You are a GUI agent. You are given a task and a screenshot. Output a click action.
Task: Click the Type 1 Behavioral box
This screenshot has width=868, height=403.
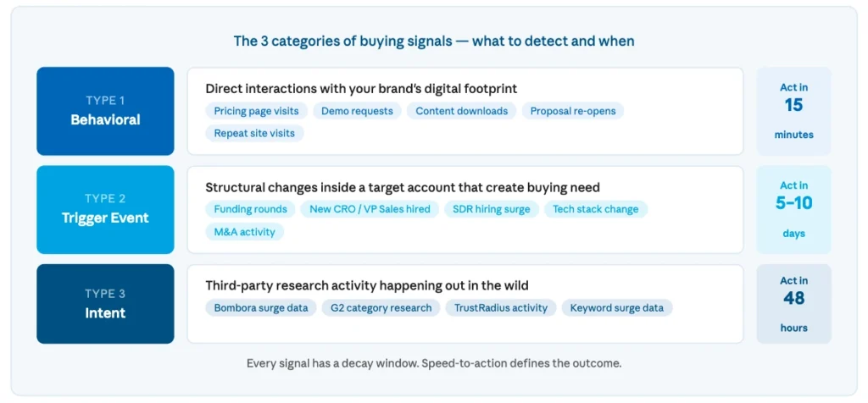click(105, 111)
